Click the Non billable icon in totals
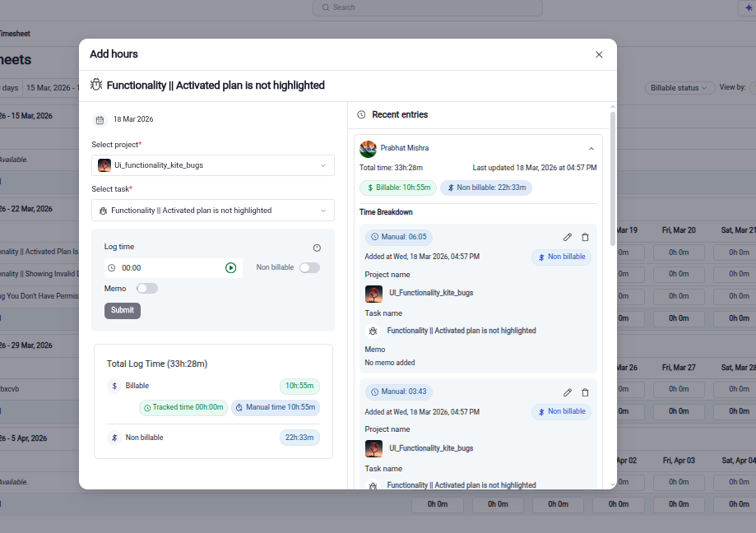The image size is (756, 533). [x=114, y=438]
